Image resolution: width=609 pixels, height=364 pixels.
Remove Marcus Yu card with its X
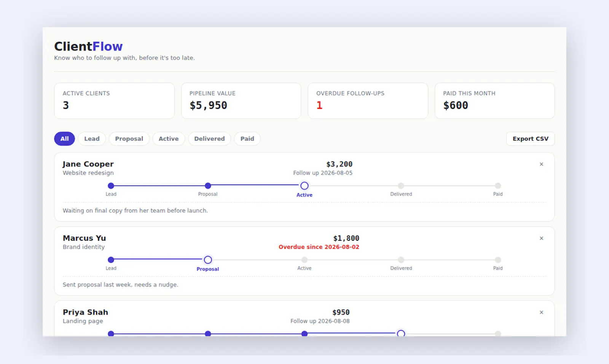(541, 238)
